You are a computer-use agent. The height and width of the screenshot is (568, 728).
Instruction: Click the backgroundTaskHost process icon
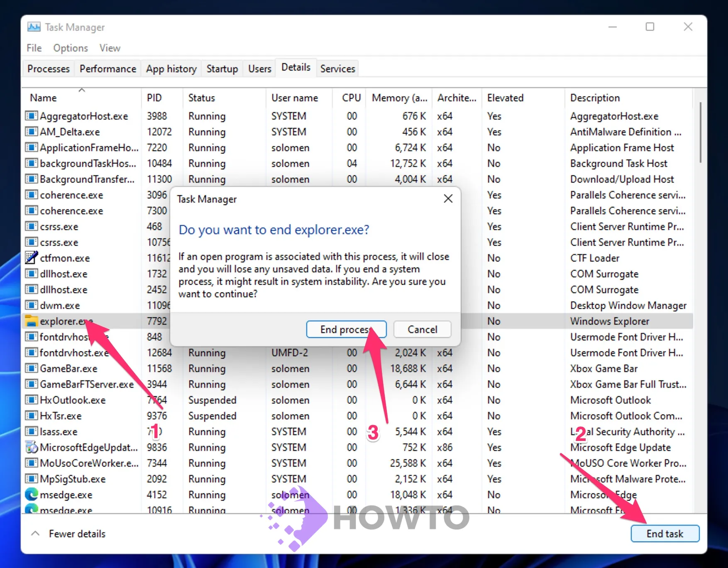(x=32, y=163)
